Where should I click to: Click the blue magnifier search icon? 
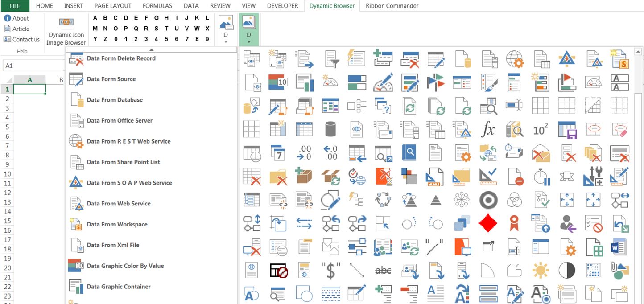[x=409, y=153]
